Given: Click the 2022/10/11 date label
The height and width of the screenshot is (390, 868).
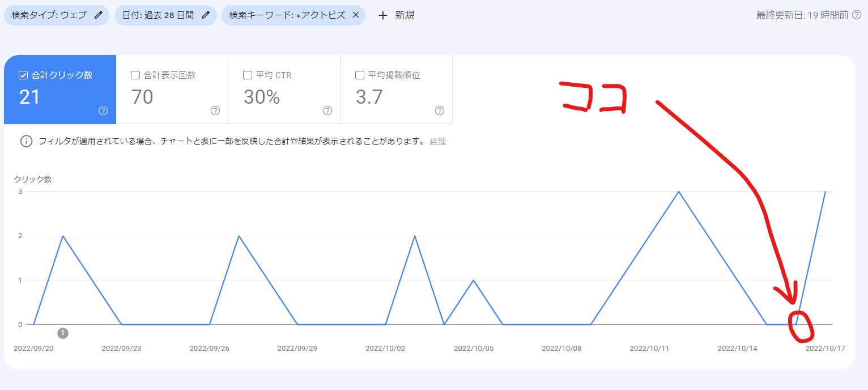Looking at the screenshot, I should pos(649,348).
